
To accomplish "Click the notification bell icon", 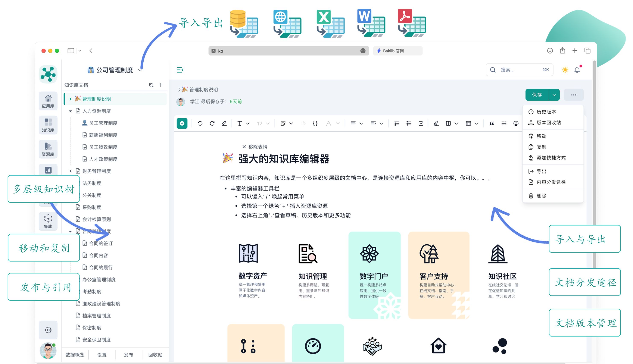I will (577, 70).
